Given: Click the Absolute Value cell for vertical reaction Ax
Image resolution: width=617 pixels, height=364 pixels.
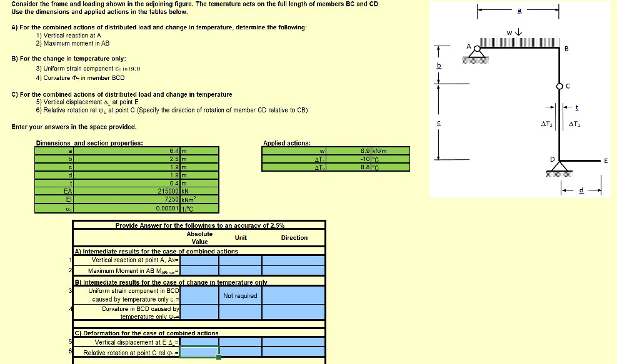Looking at the screenshot, I should pyautogui.click(x=199, y=260).
